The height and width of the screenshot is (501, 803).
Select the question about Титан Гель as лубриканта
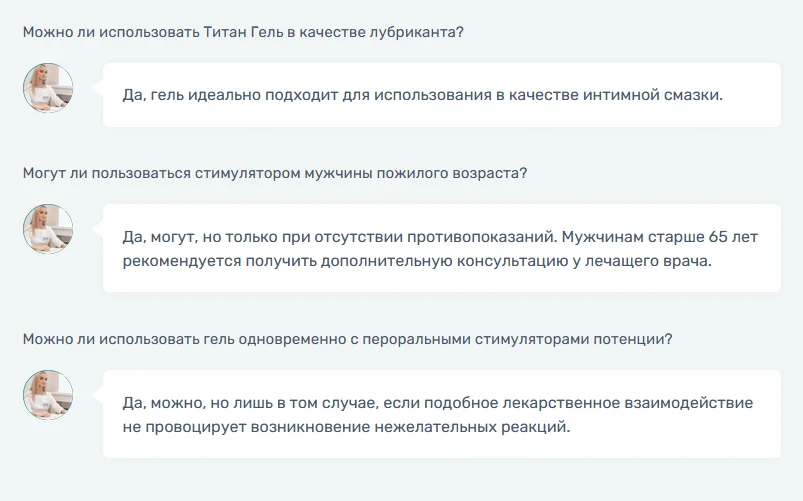coord(243,32)
